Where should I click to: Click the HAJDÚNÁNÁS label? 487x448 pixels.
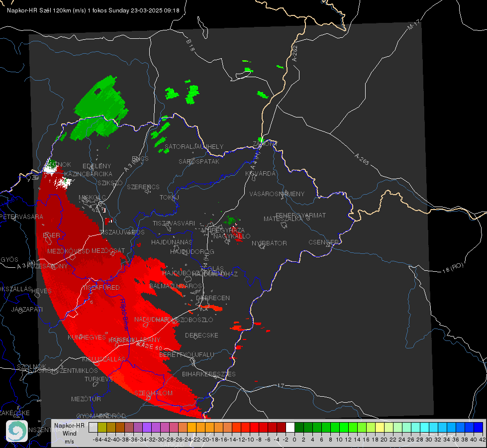coord(172,242)
